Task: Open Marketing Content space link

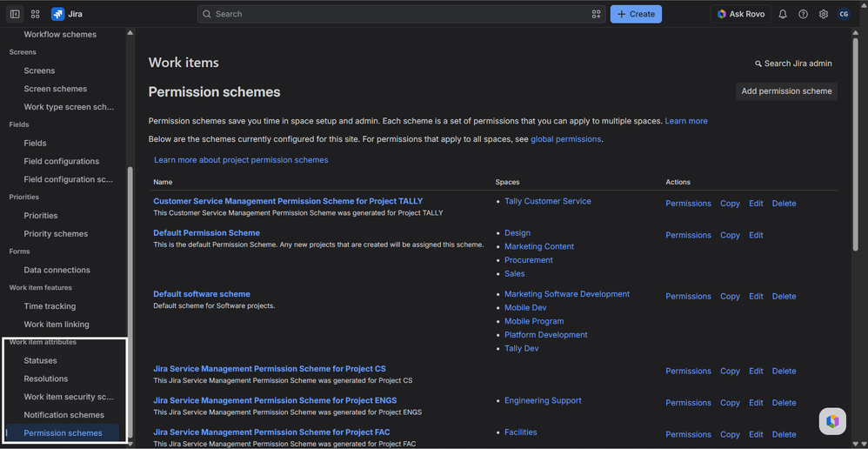Action: tap(539, 246)
